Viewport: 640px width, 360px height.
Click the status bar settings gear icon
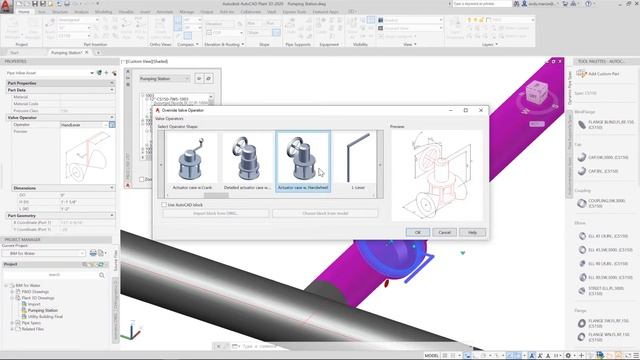[568, 356]
